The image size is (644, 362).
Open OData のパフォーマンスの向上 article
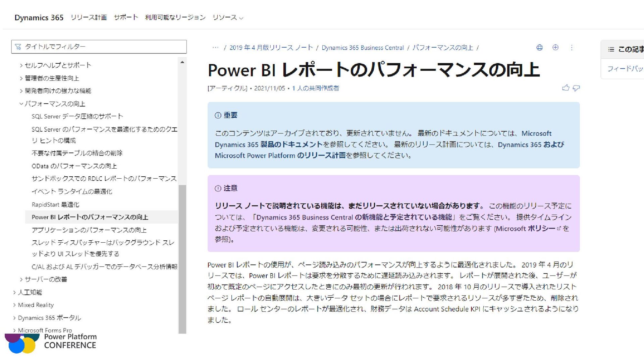[x=74, y=166]
